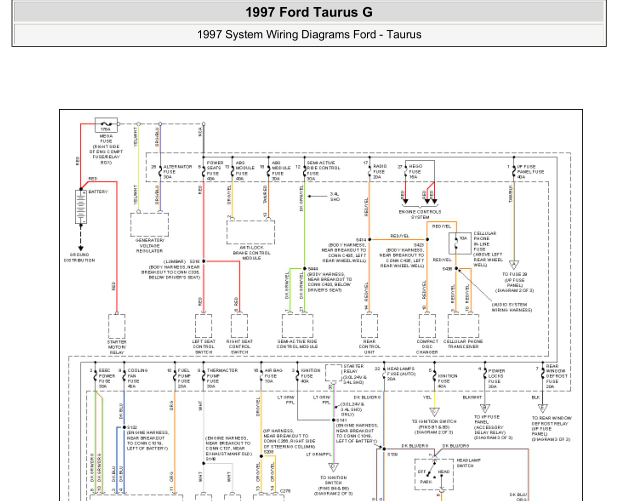Click the Headlamp Switch symbol
The width and height of the screenshot is (630, 501).
pyautogui.click(x=434, y=474)
